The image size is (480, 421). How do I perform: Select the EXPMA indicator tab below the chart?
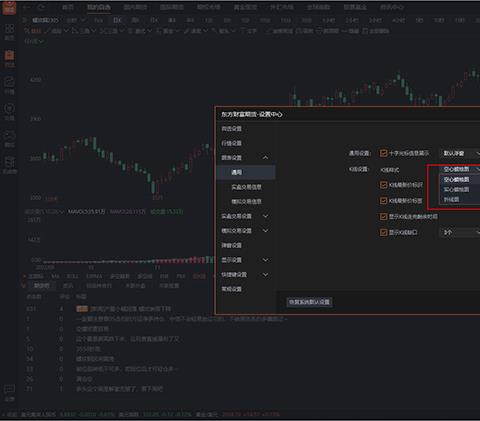(94, 276)
